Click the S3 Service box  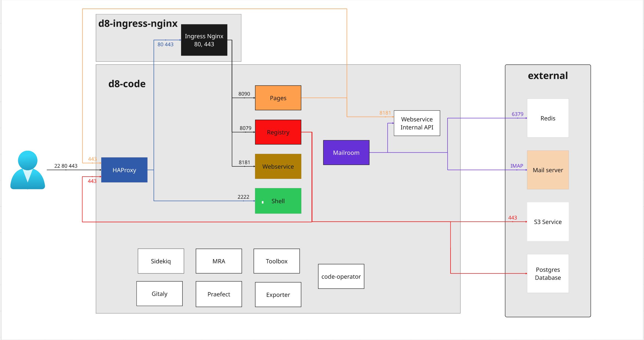coord(548,221)
